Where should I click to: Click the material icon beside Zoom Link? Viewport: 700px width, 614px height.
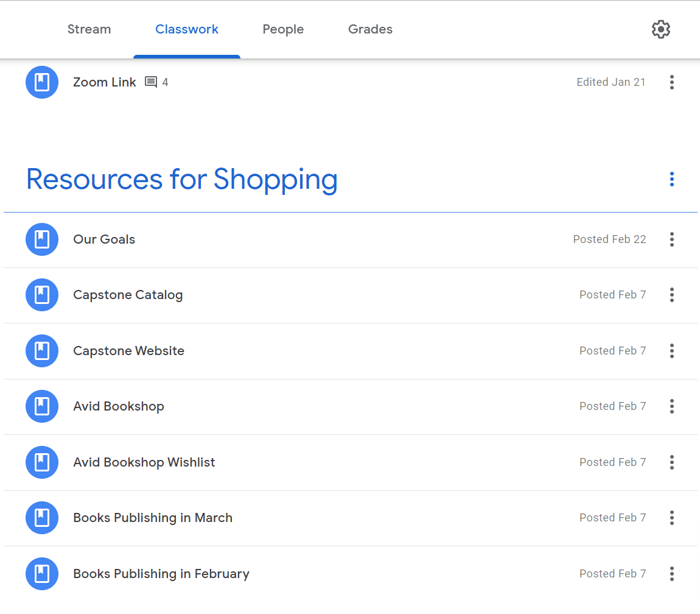coord(42,82)
